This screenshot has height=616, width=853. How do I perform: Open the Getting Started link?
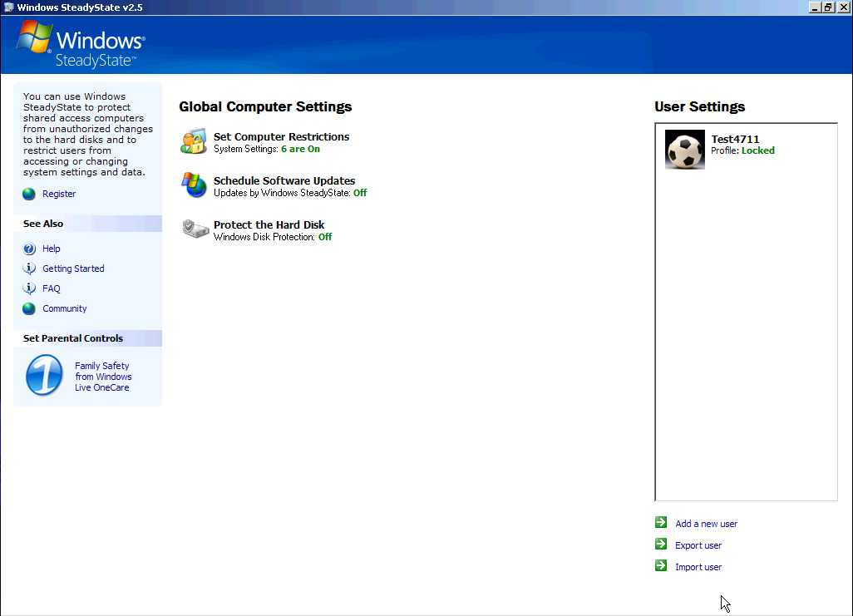[x=73, y=269]
